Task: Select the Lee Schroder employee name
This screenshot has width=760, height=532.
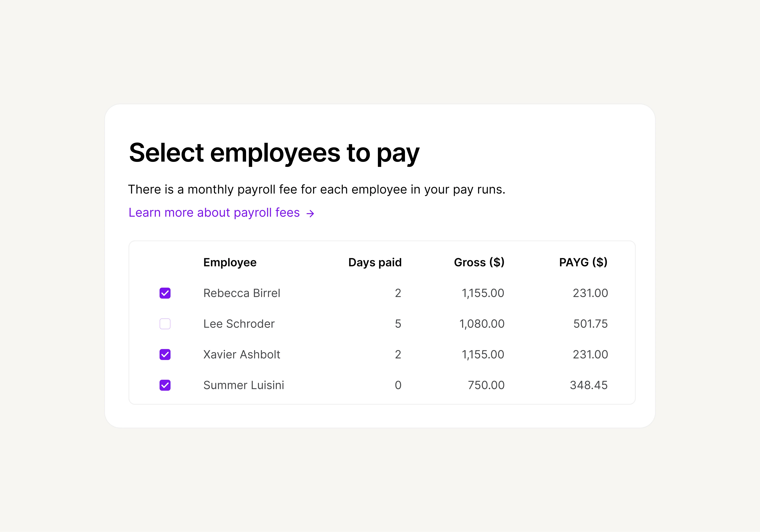Action: (x=239, y=324)
